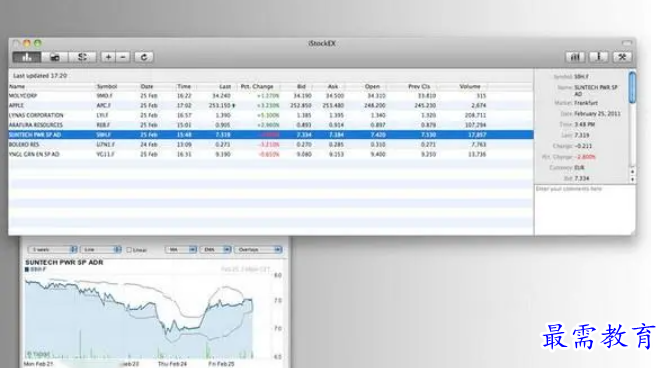Select the SUNTECH PWR SP AD row
The height and width of the screenshot is (368, 664).
coord(271,135)
